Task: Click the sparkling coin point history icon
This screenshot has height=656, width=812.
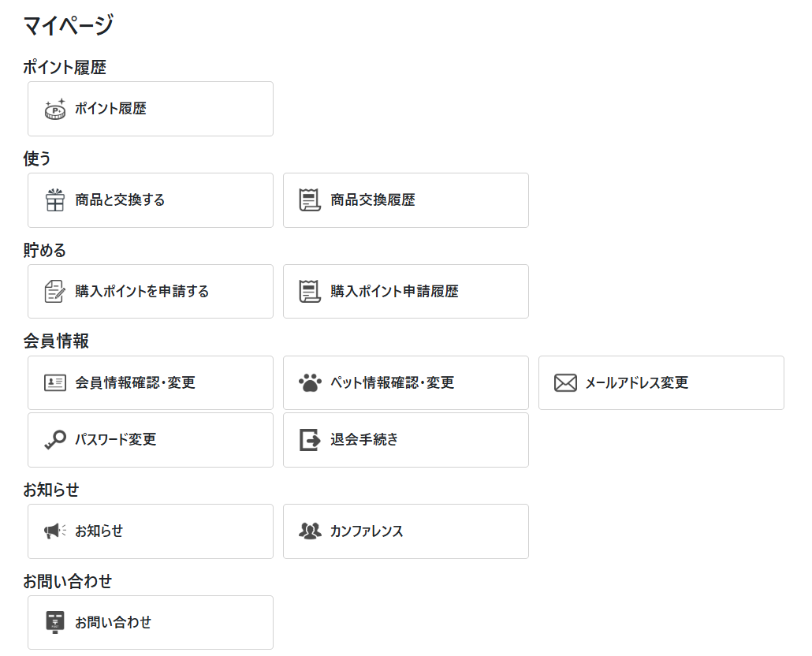Action: pyautogui.click(x=55, y=109)
